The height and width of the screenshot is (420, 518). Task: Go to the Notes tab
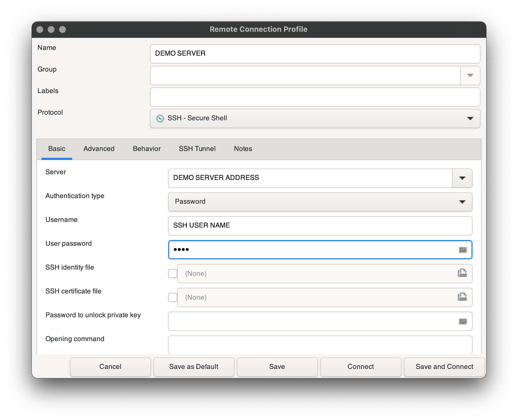point(243,149)
